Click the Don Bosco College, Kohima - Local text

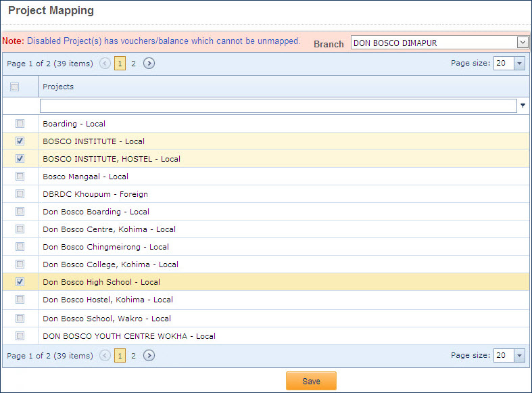(110, 264)
